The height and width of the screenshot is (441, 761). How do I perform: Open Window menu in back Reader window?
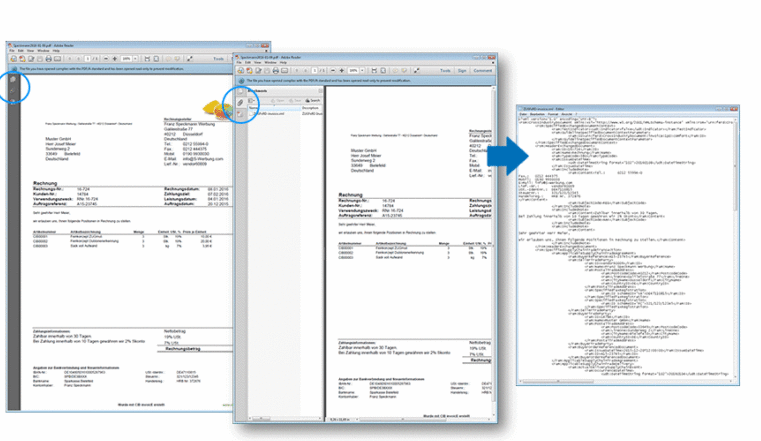[43, 50]
